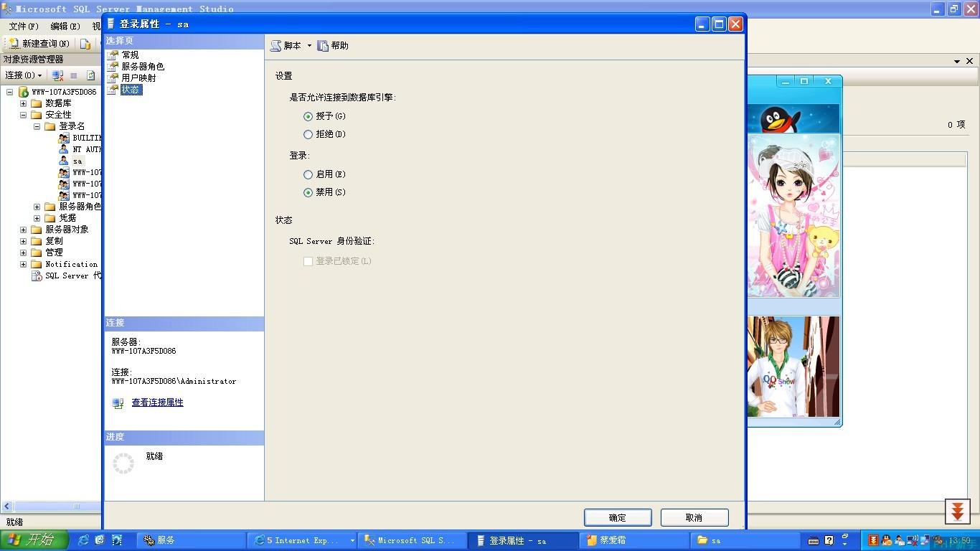The width and height of the screenshot is (980, 551).
Task: Open the 编辑 menu
Action: (x=65, y=26)
